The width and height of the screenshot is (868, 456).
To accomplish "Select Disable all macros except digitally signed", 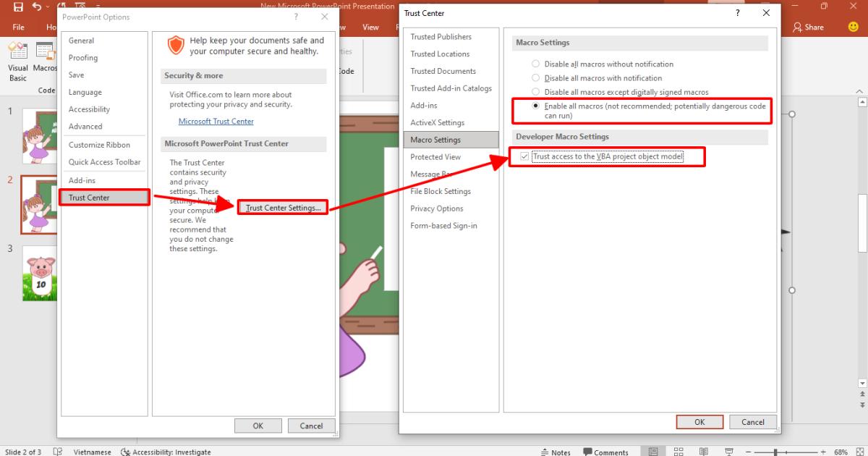I will click(536, 92).
